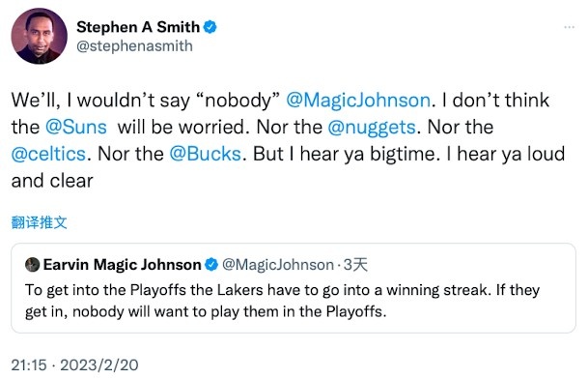
Task: Click the second line of the quoted tweet
Action: (206, 312)
